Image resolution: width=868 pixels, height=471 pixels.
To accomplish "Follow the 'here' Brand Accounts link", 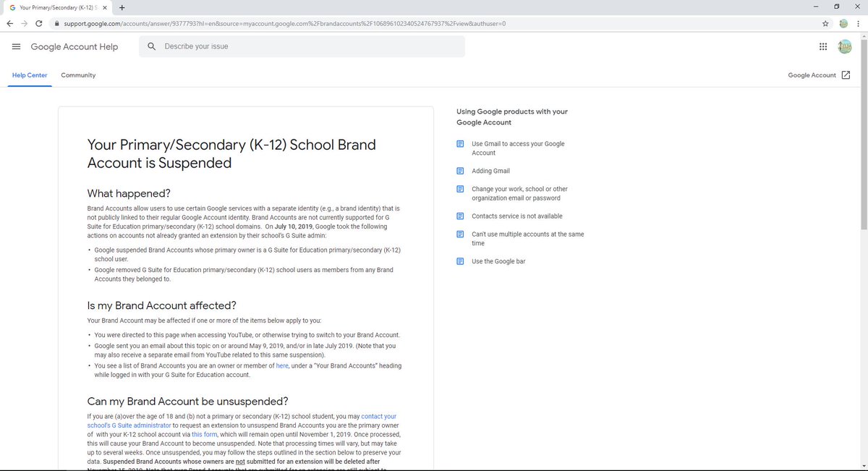I will [x=282, y=366].
